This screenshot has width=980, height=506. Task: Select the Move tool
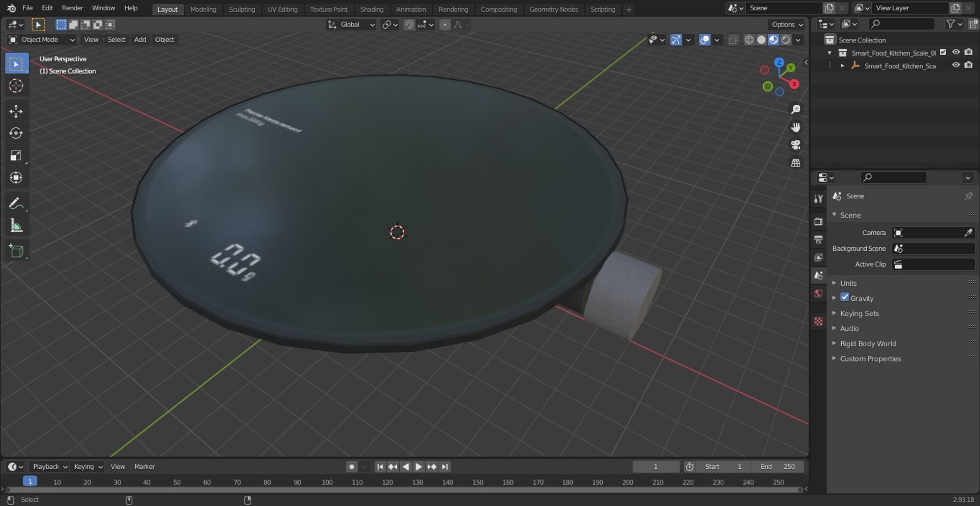(x=16, y=111)
